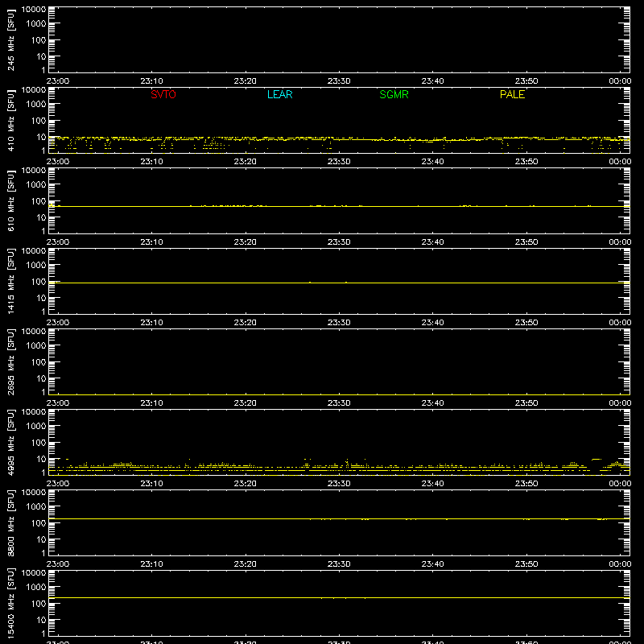The width and height of the screenshot is (644, 644).
Task: Select the 1415 MHz [SFU] axis title
Action: [11, 281]
